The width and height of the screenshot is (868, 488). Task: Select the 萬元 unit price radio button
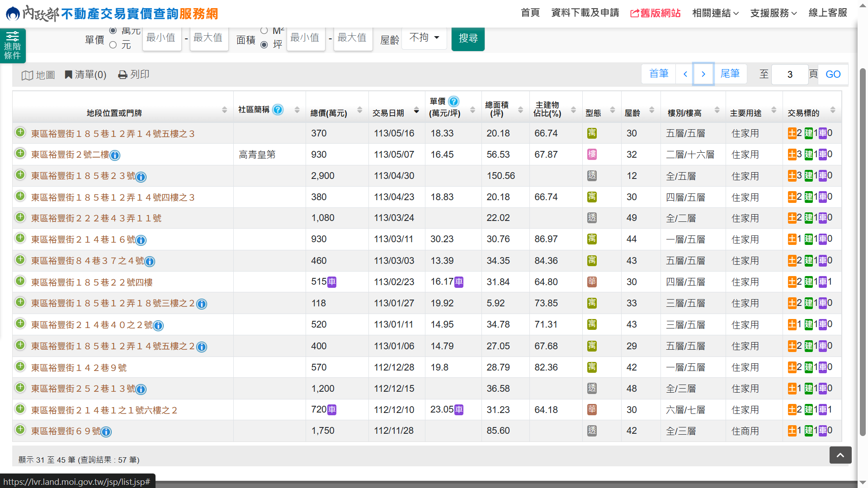113,30
